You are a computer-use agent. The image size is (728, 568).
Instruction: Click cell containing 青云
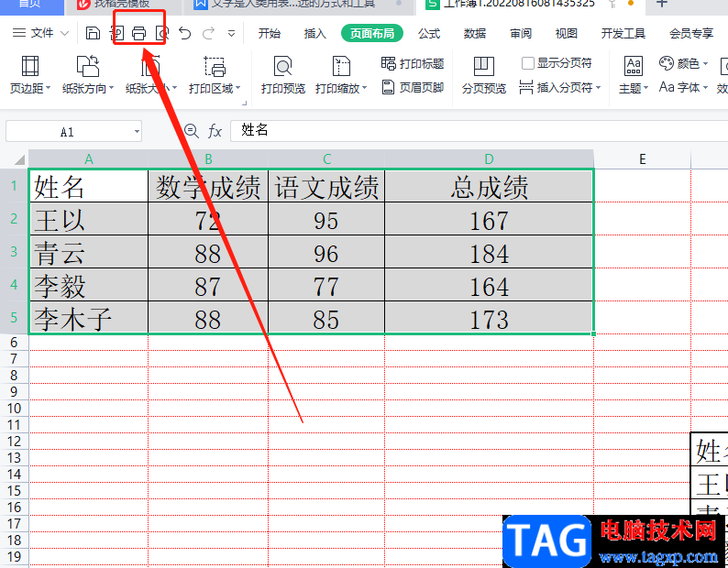[x=89, y=252]
